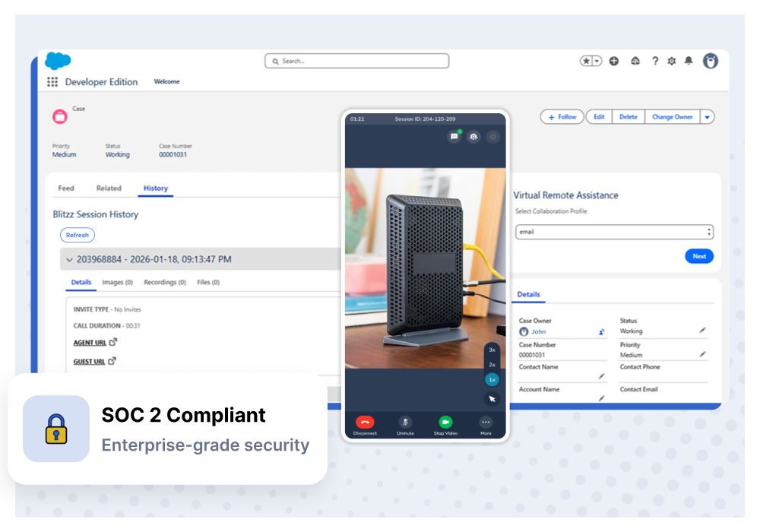The height and width of the screenshot is (532, 760).
Task: Toggle Unmute microphone in the call
Action: pos(405,422)
